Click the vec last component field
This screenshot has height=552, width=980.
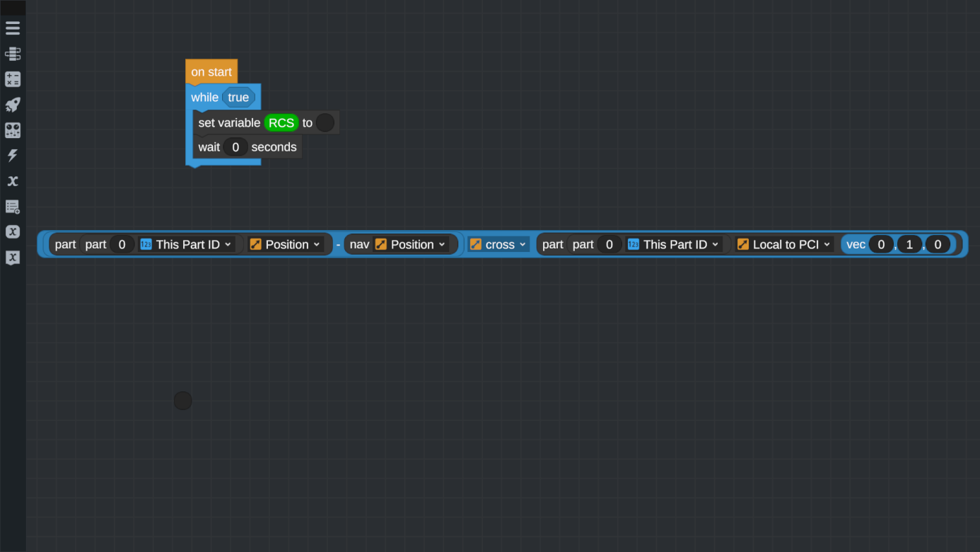[x=938, y=244]
